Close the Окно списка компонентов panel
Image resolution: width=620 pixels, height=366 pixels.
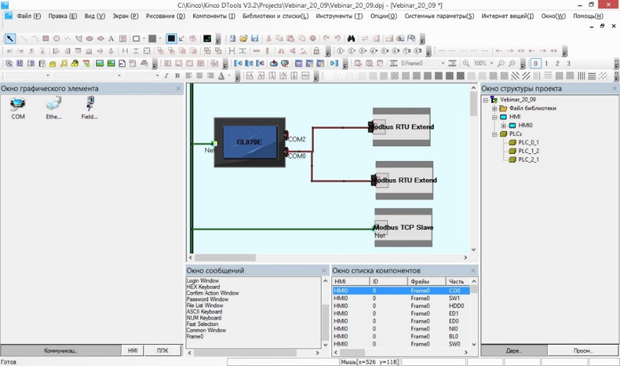(x=473, y=271)
